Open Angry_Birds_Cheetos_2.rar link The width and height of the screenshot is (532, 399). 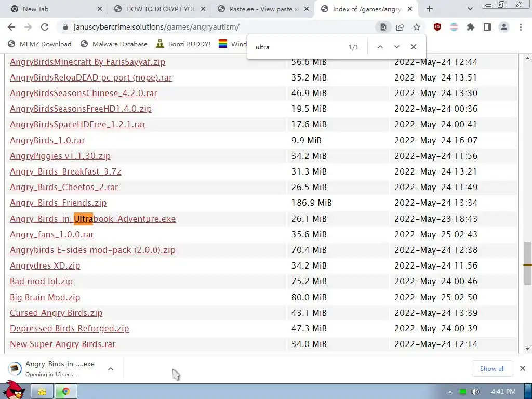64,187
